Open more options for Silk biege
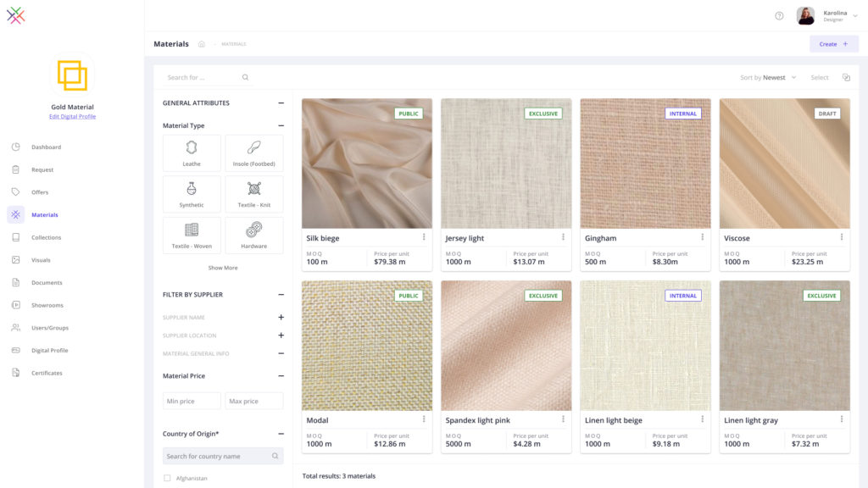The image size is (868, 488). point(424,237)
